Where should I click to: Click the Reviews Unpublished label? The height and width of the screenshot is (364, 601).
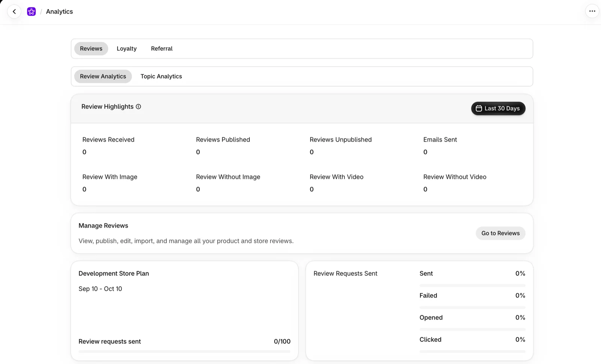340,140
